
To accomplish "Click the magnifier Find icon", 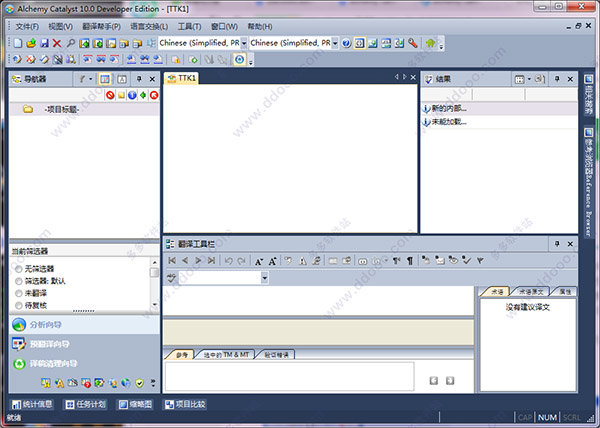I will (x=70, y=43).
